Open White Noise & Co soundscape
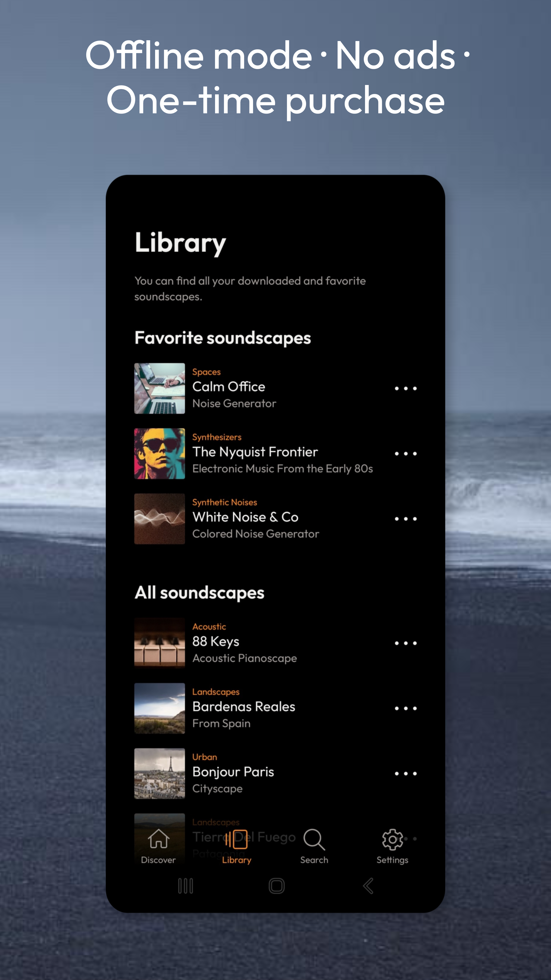Screen dimensions: 551x980 245,517
